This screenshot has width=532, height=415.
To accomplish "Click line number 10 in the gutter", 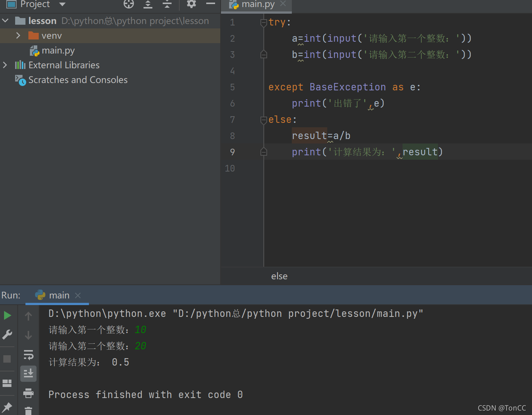I will (x=230, y=168).
